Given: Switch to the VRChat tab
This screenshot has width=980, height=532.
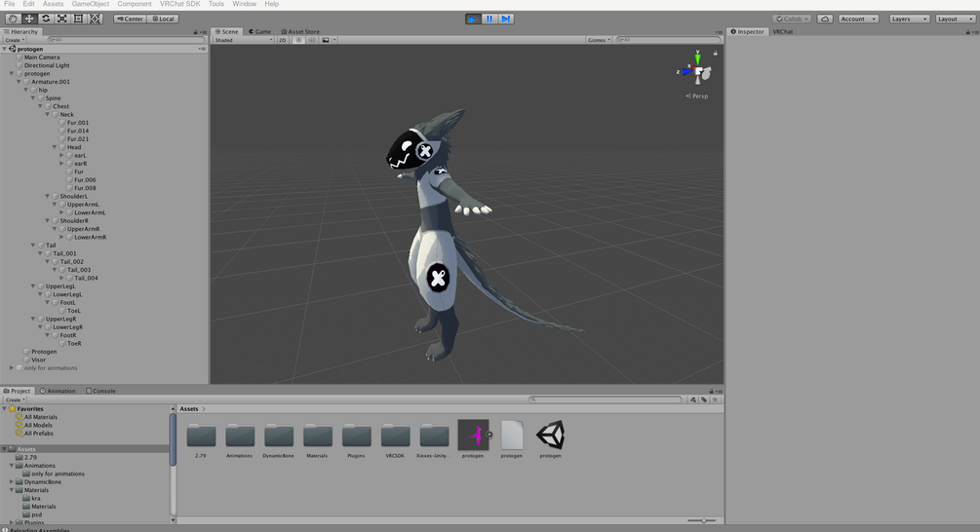Looking at the screenshot, I should coord(782,32).
